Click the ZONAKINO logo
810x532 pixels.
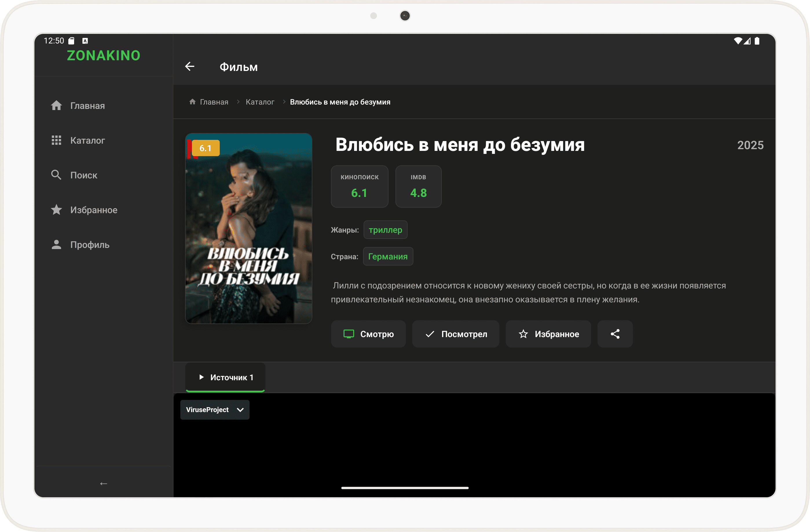tap(103, 56)
